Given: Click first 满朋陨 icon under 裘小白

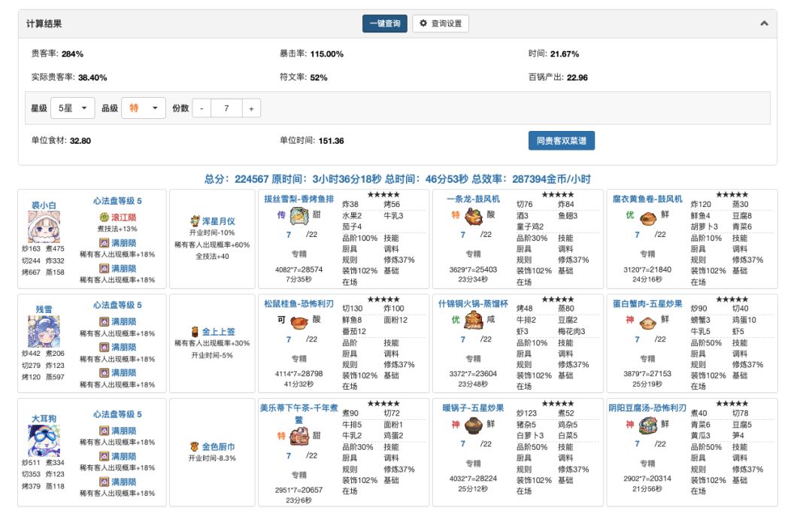Looking at the screenshot, I should tap(104, 242).
